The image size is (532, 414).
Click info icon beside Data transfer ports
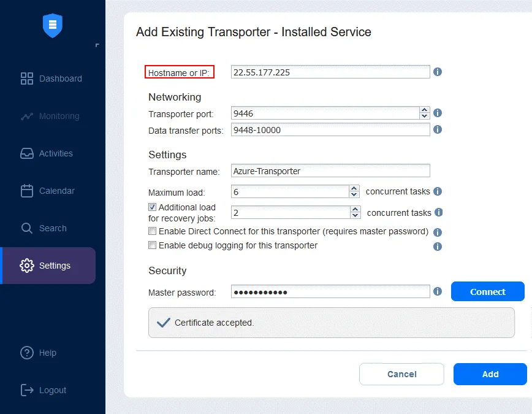(438, 129)
